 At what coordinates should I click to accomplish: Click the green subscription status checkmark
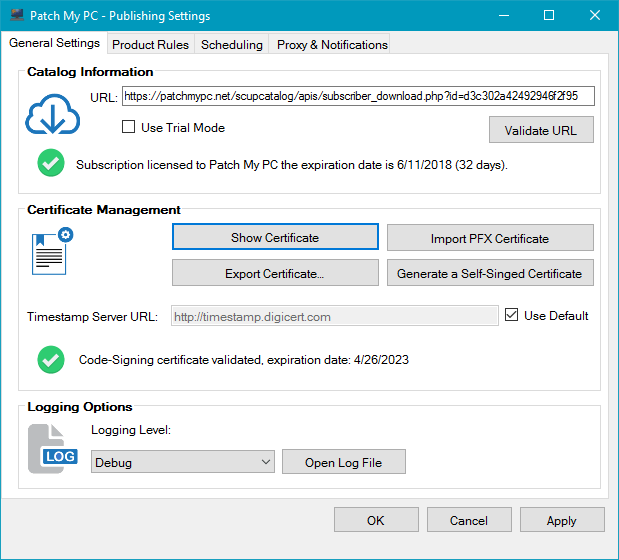click(x=51, y=163)
